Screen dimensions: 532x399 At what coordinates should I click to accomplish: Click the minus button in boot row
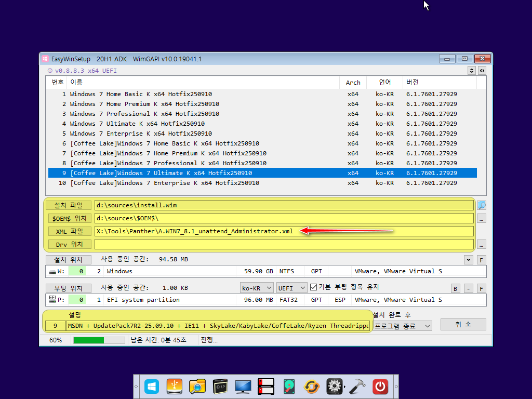[x=468, y=289]
